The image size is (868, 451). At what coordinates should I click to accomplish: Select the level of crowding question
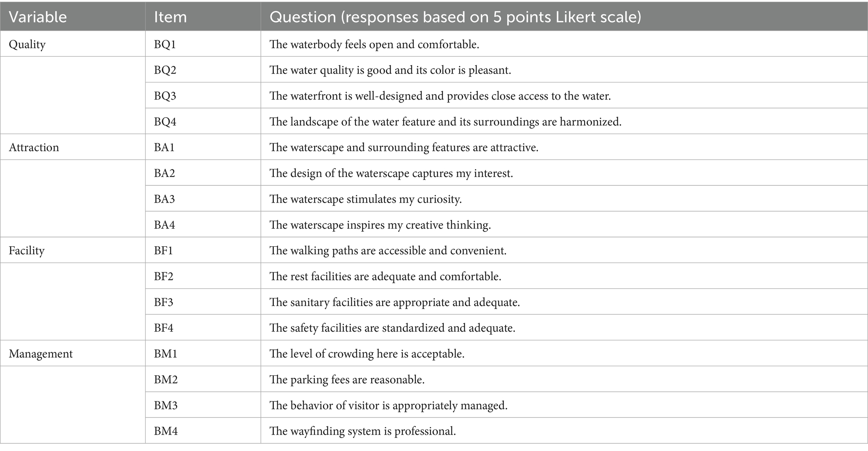[367, 354]
